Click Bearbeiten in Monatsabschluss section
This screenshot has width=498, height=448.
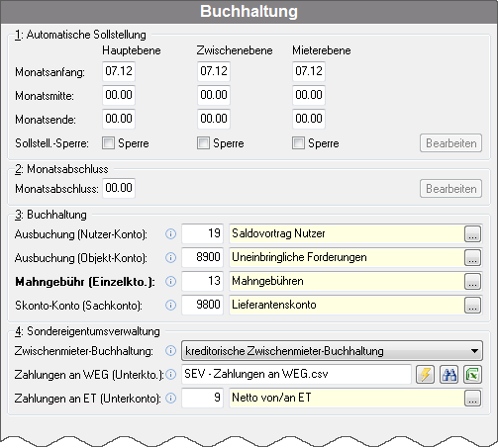click(x=450, y=189)
